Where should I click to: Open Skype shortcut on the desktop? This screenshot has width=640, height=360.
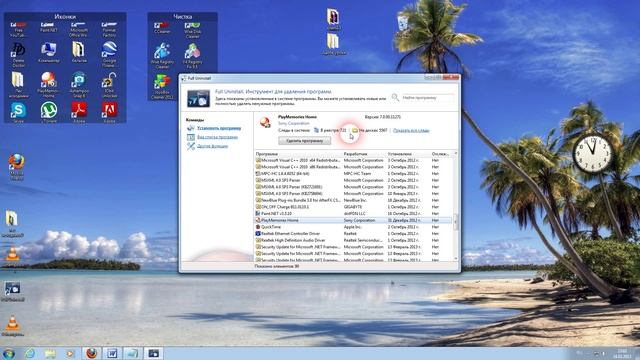18,113
